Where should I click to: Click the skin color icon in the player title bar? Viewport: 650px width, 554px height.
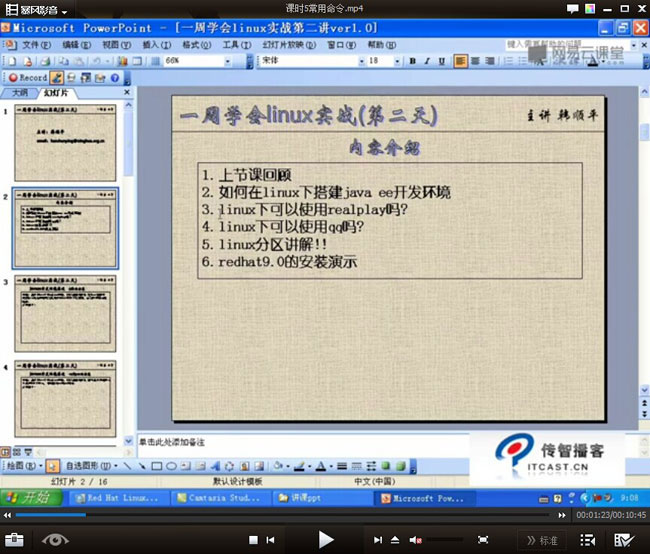(590, 9)
